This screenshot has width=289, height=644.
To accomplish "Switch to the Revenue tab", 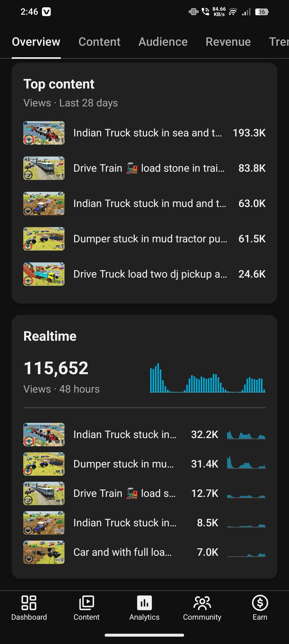I will pos(228,42).
